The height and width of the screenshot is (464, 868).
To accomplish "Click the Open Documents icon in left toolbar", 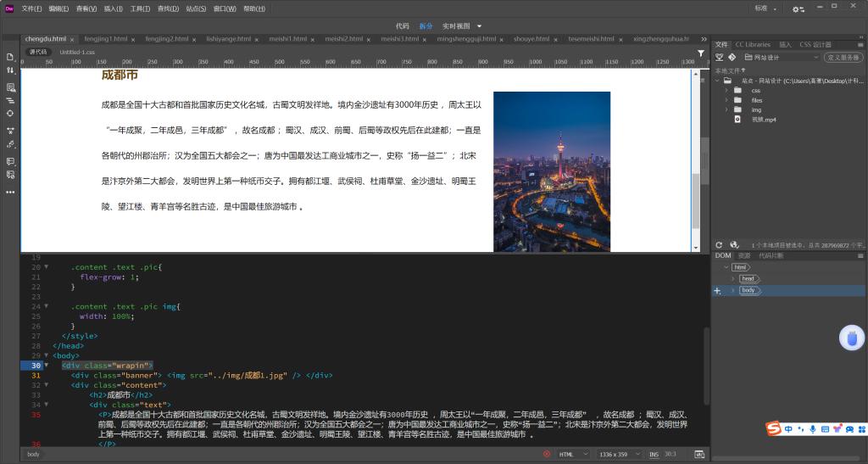I will point(10,57).
